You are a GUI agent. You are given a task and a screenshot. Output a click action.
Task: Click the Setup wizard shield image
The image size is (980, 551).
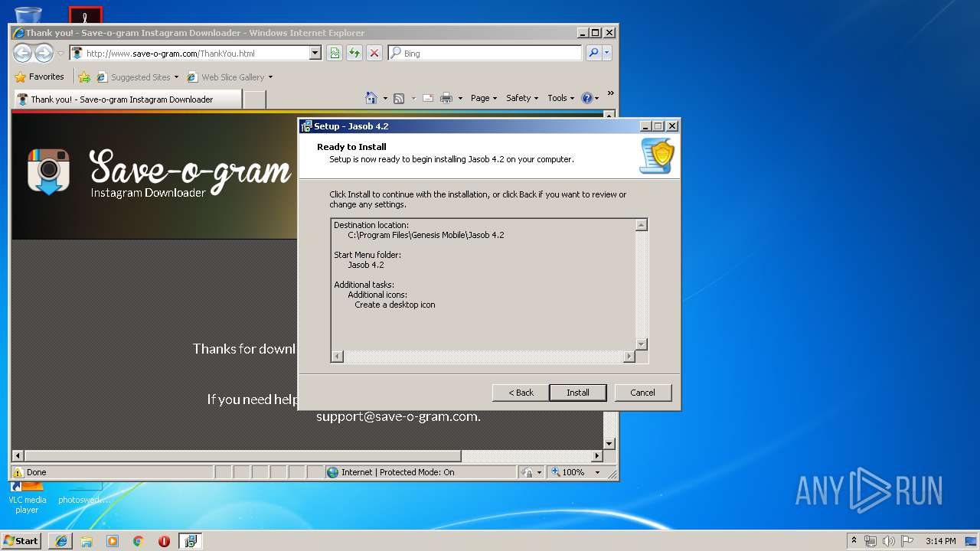click(x=657, y=156)
